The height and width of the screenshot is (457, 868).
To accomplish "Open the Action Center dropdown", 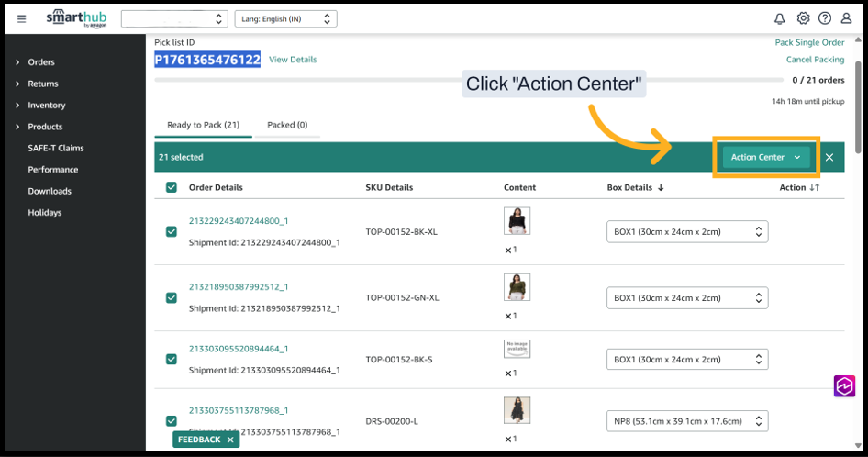I will point(766,157).
